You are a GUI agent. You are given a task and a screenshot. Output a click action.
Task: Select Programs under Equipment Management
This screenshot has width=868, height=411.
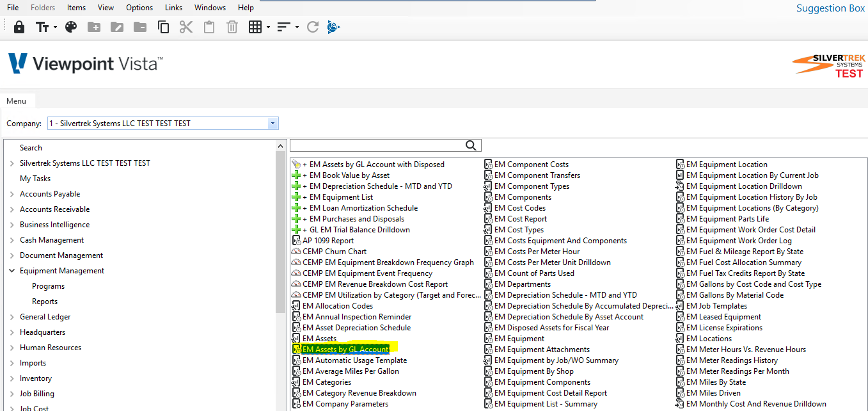click(48, 286)
